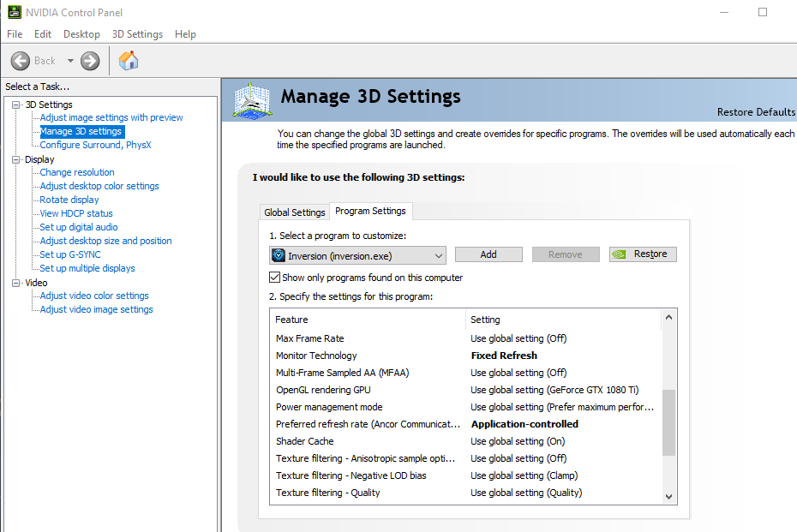
Task: Click the Back arrow toolbar icon
Action: click(21, 61)
